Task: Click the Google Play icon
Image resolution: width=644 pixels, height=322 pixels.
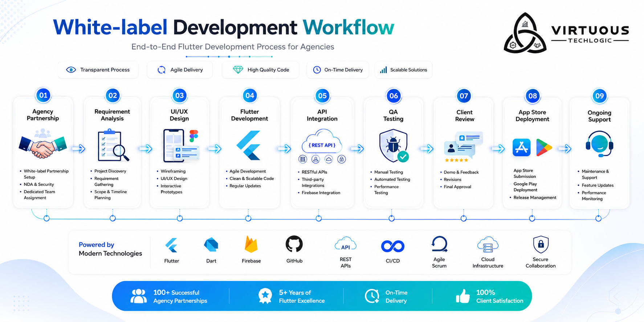Action: pyautogui.click(x=543, y=147)
